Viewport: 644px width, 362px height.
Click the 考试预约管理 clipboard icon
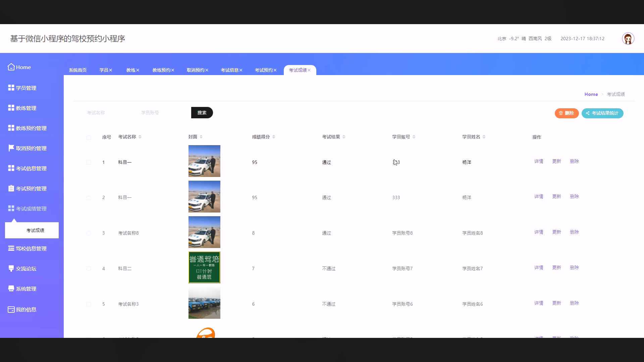[x=11, y=188]
